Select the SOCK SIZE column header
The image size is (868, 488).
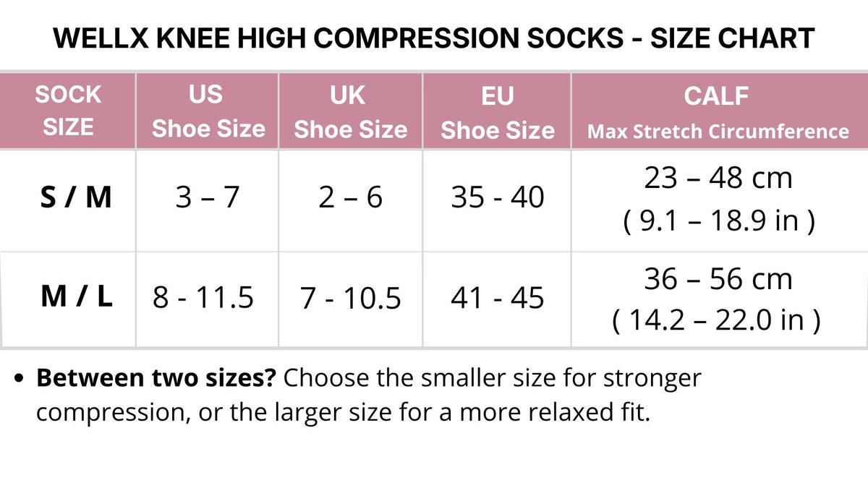(x=69, y=111)
